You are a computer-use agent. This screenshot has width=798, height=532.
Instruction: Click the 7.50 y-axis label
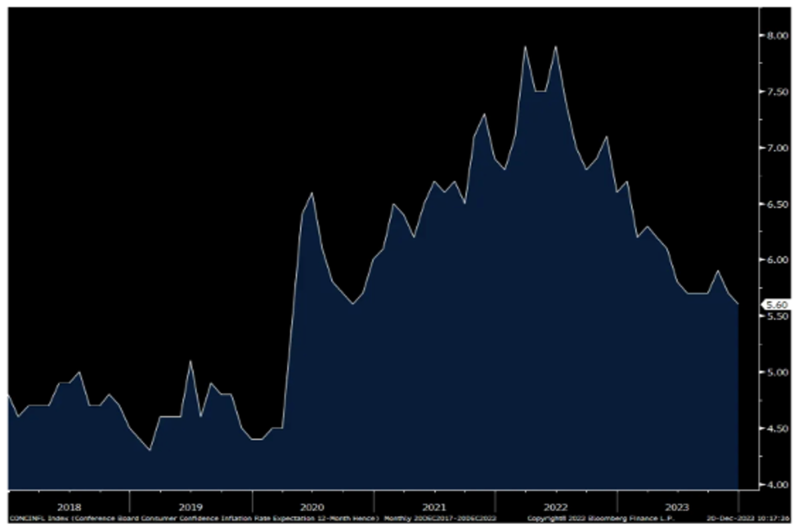tap(773, 92)
